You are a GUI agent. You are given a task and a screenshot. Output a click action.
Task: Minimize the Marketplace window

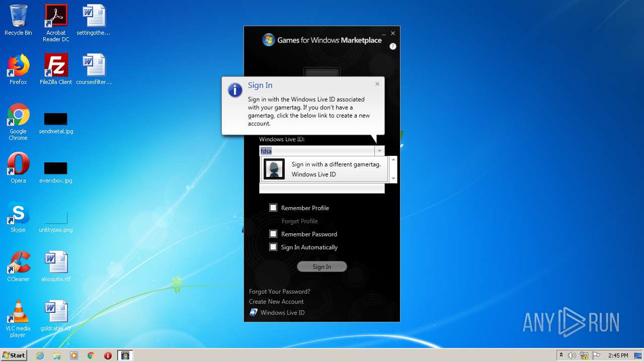point(383,34)
